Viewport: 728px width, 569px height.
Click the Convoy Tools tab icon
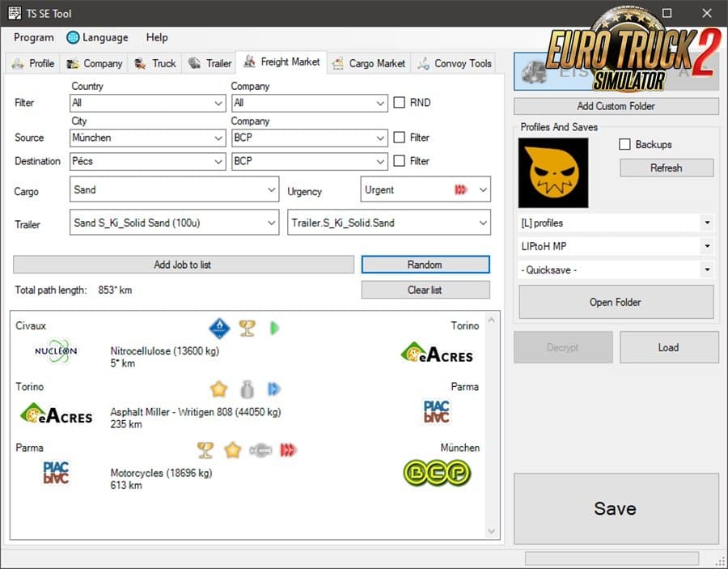point(423,63)
